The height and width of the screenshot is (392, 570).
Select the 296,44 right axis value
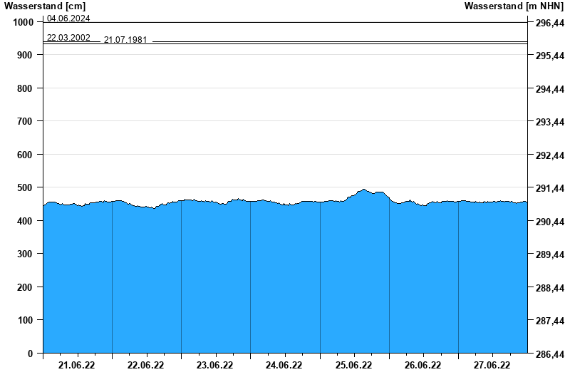549,23
